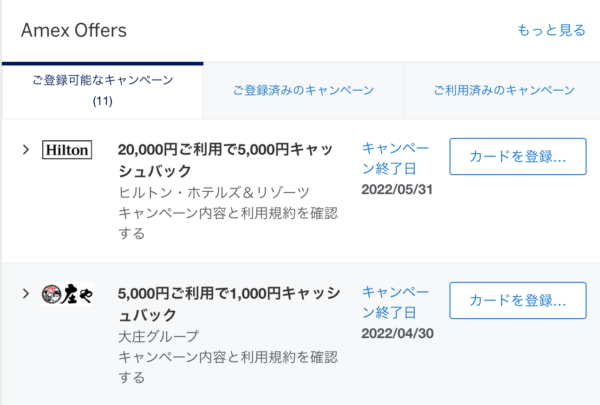View 大庄グループ campaign terms and details

click(x=228, y=367)
